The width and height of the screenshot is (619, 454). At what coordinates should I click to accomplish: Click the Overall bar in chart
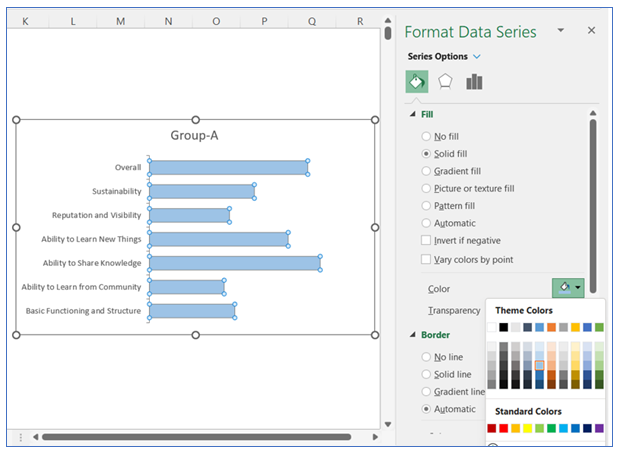coord(228,167)
